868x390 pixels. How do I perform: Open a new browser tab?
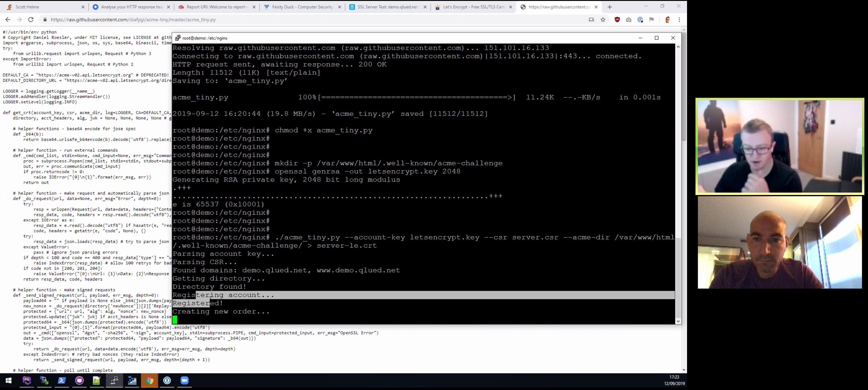click(x=609, y=7)
